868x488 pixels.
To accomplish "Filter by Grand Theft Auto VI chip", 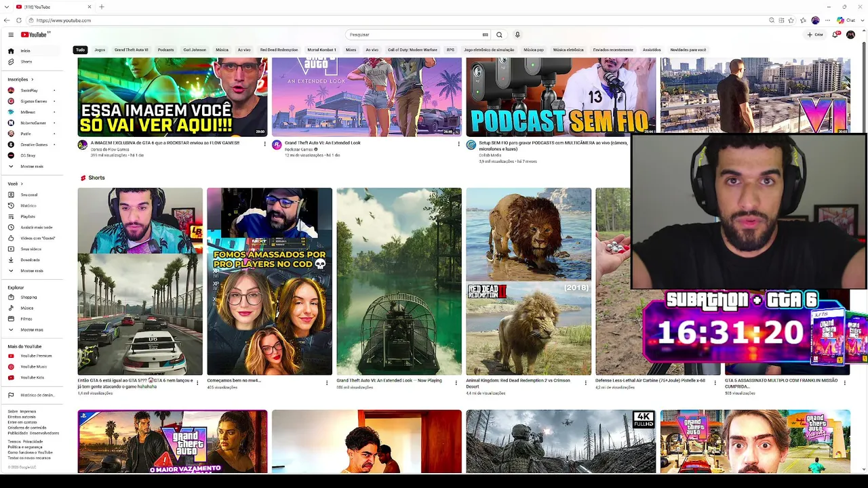I will click(131, 49).
